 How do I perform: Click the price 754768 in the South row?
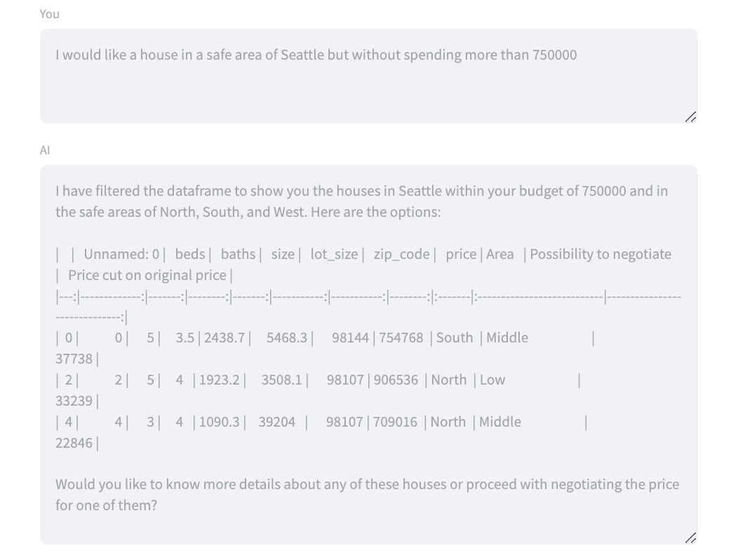coord(401,338)
